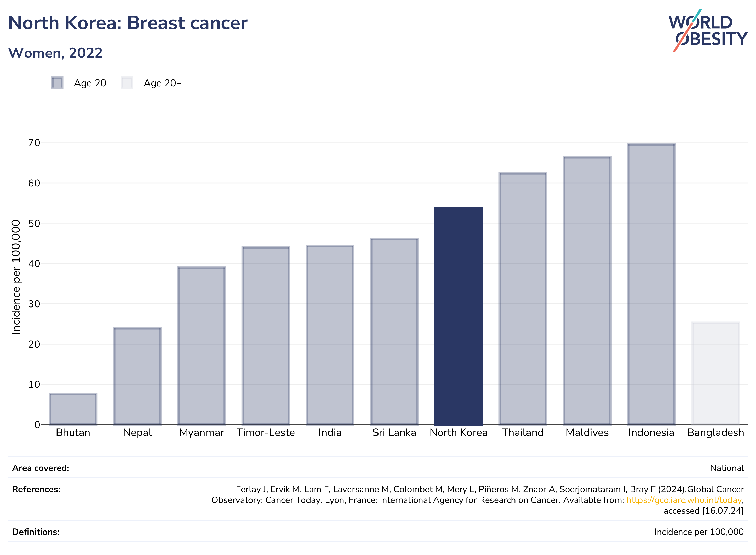Click the Age 20+ legend label

coord(163,83)
